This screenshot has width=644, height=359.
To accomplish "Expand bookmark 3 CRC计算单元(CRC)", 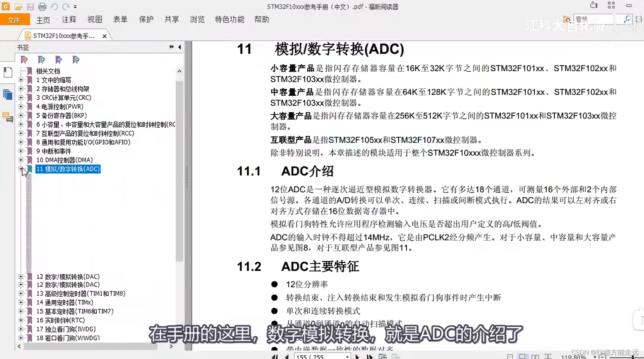I will (21, 98).
